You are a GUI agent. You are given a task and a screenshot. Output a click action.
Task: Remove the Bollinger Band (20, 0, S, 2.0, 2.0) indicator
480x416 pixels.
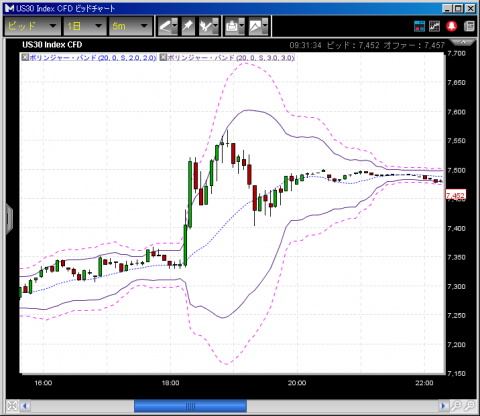[x=25, y=57]
